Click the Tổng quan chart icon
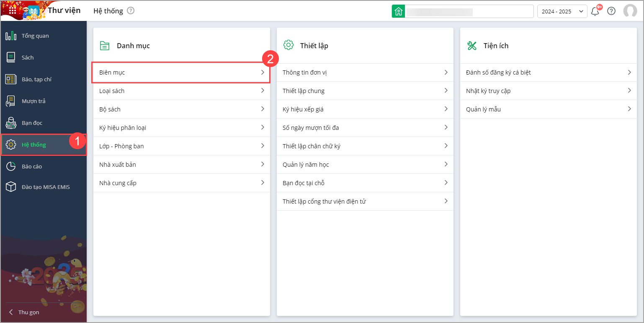Viewport: 644px width, 323px height. (x=11, y=36)
